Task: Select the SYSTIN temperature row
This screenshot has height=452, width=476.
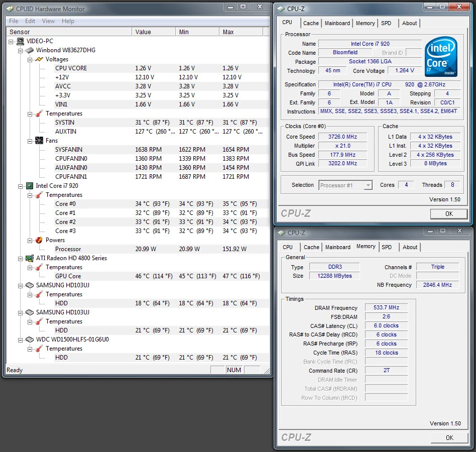Action: click(x=162, y=123)
